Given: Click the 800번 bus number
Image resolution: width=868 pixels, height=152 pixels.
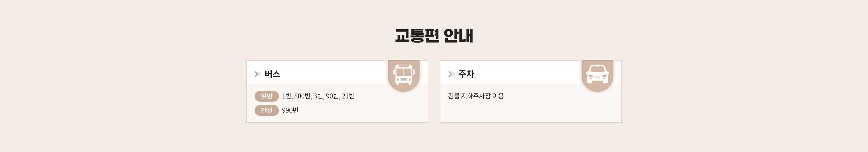Looking at the screenshot, I should coord(302,96).
